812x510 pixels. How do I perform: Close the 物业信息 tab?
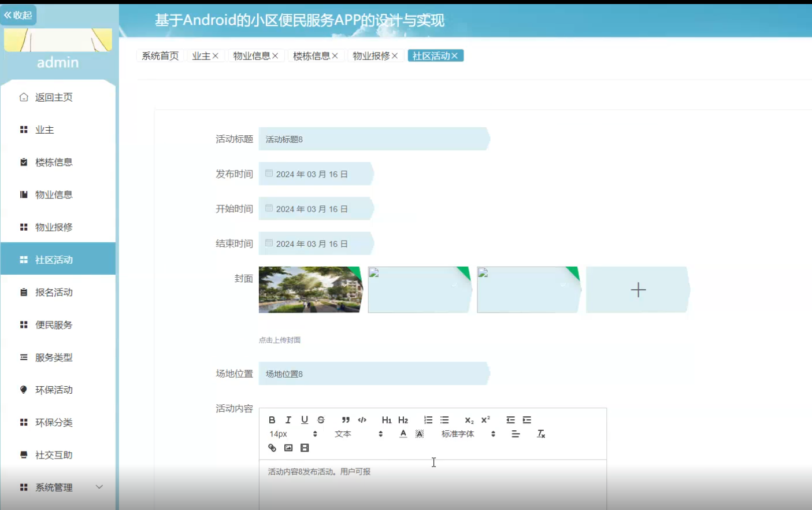coord(275,56)
